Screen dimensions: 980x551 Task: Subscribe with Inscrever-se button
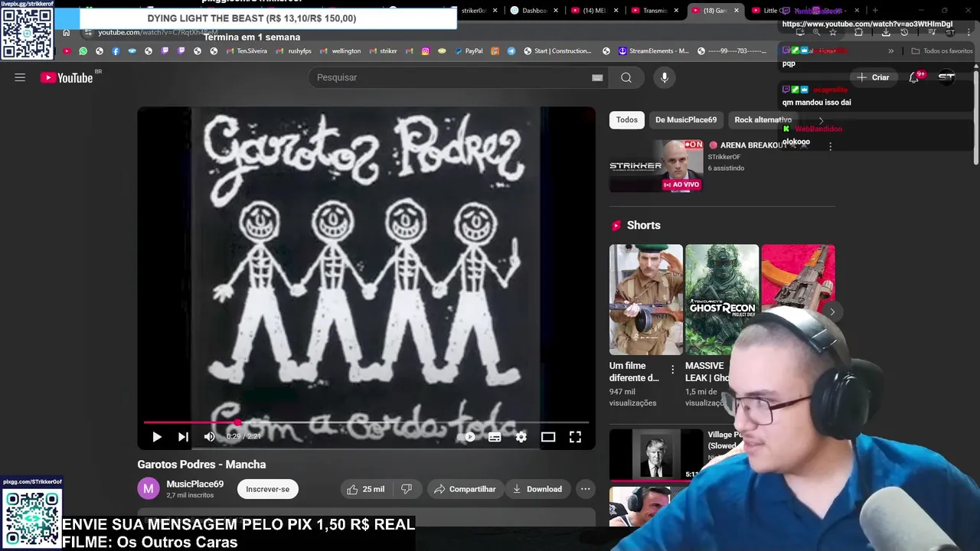click(x=268, y=489)
